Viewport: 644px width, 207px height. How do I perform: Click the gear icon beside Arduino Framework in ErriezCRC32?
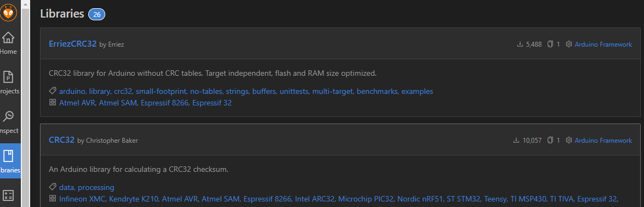[569, 44]
